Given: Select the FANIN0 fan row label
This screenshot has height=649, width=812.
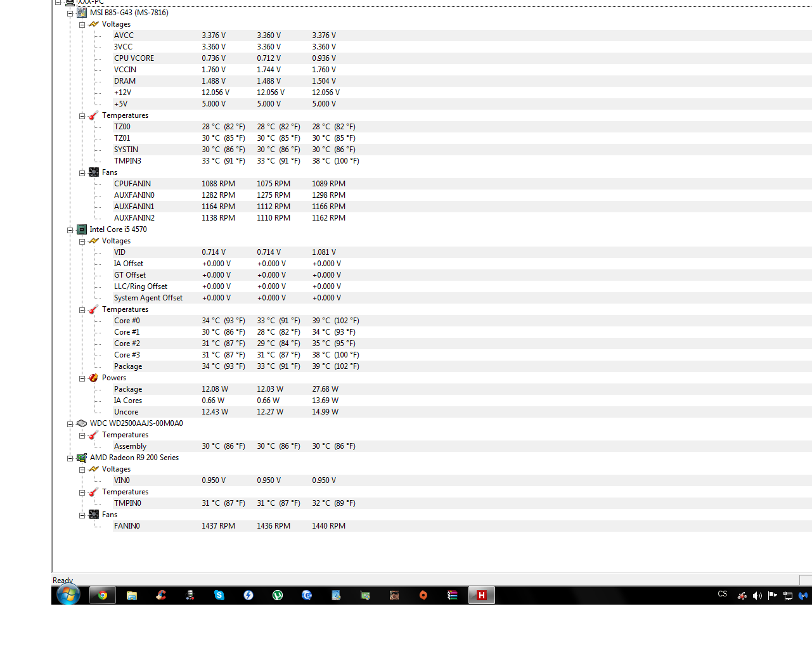Looking at the screenshot, I should pyautogui.click(x=127, y=526).
